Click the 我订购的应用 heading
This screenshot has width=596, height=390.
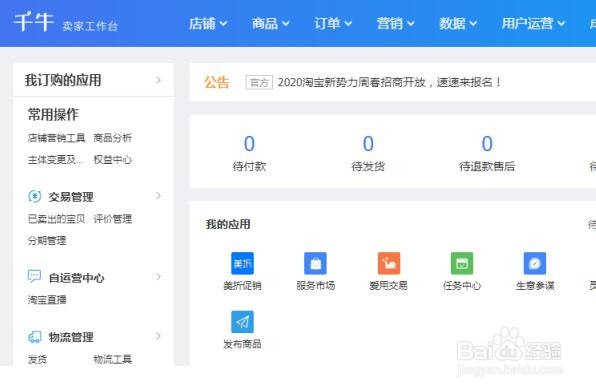coord(63,80)
